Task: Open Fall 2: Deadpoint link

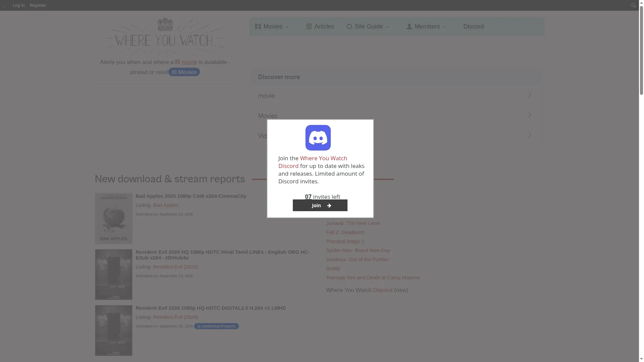Action: coord(345,232)
